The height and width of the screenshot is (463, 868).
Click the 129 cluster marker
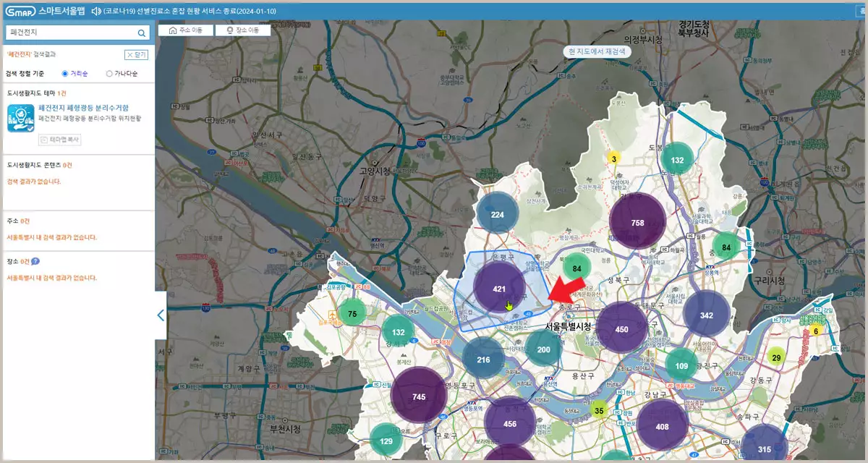[x=386, y=441]
